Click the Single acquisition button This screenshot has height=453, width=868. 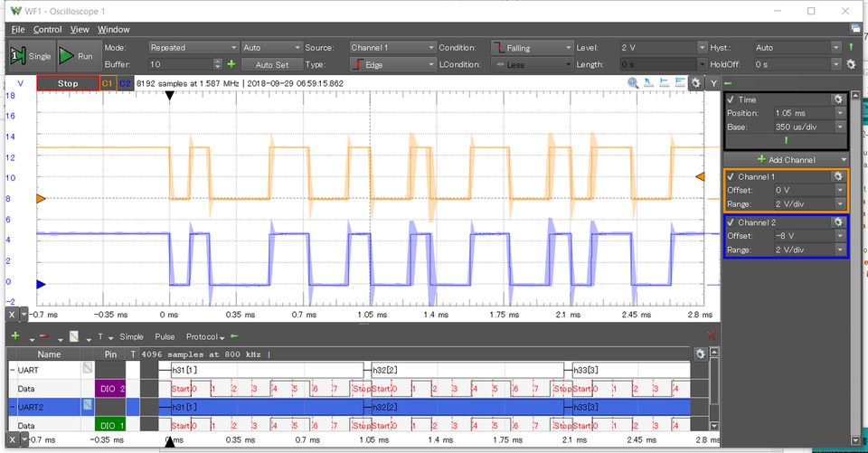click(31, 56)
